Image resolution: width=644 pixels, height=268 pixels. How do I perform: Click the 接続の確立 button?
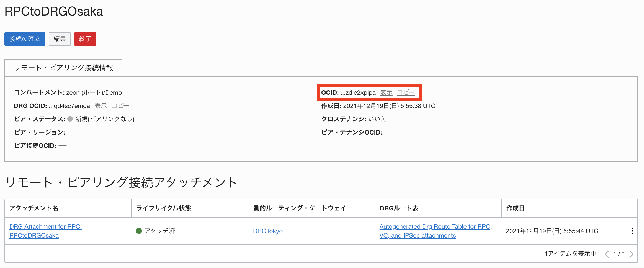click(25, 39)
